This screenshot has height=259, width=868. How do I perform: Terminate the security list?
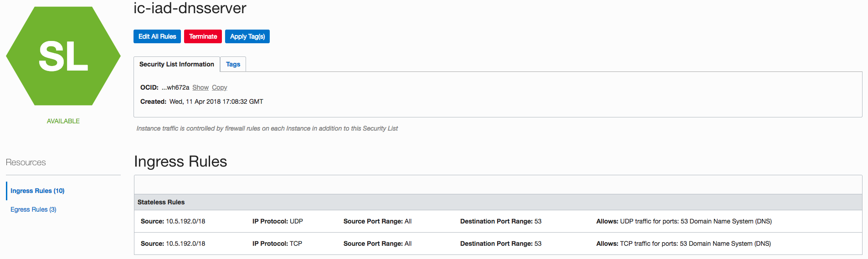click(x=203, y=36)
